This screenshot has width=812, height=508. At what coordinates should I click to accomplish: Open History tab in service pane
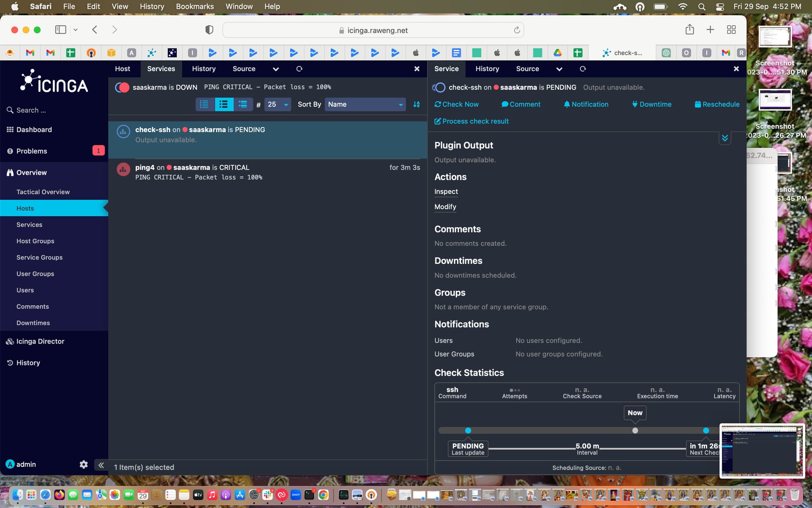487,69
